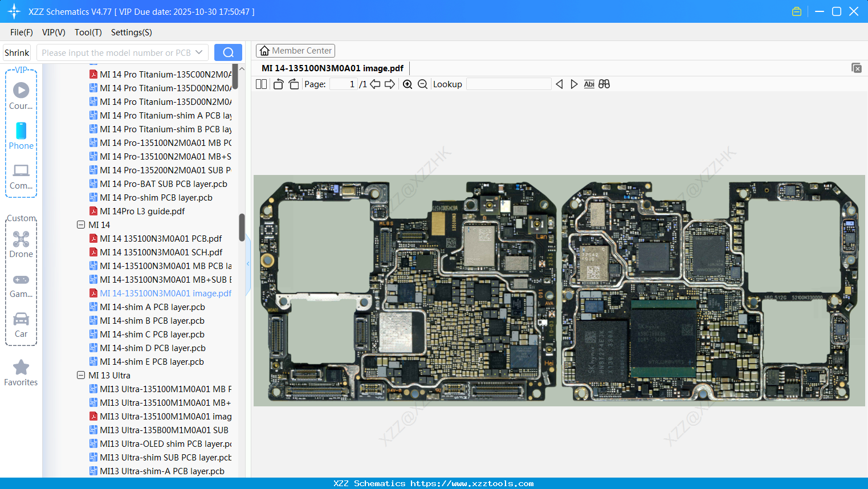868x489 pixels.
Task: Zoom out of the board image
Action: pyautogui.click(x=422, y=84)
